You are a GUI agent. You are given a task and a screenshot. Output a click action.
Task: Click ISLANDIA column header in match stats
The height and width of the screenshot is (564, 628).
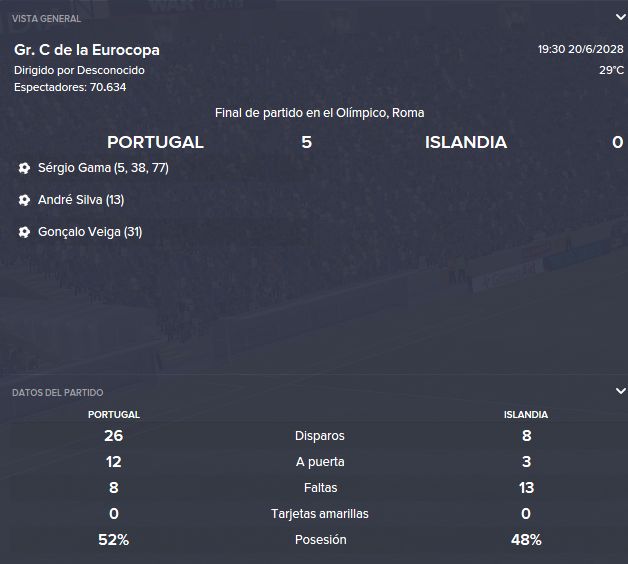(526, 415)
